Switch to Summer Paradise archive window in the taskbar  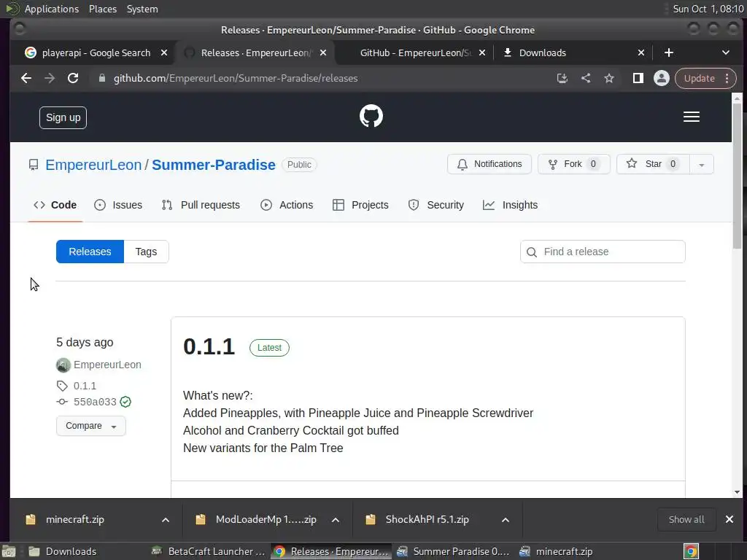(454, 551)
